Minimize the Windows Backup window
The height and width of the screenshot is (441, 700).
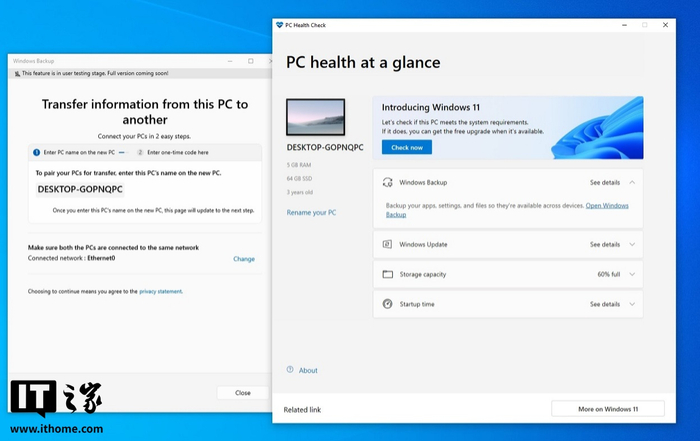230,61
